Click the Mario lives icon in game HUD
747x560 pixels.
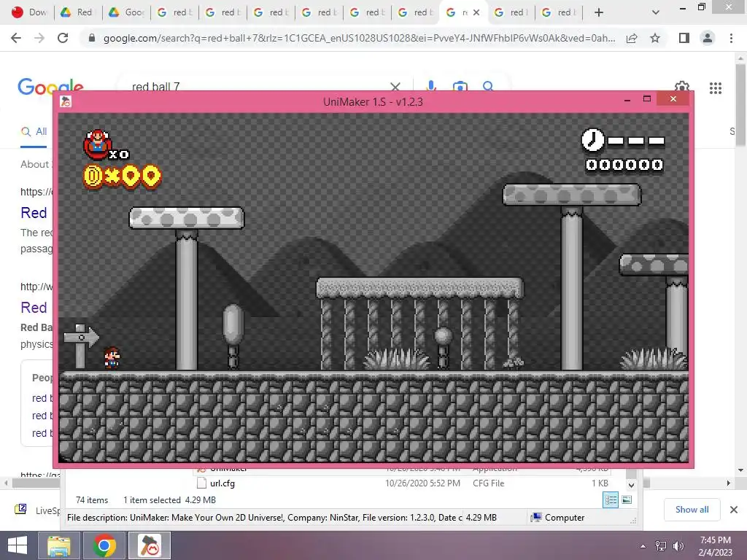click(97, 144)
